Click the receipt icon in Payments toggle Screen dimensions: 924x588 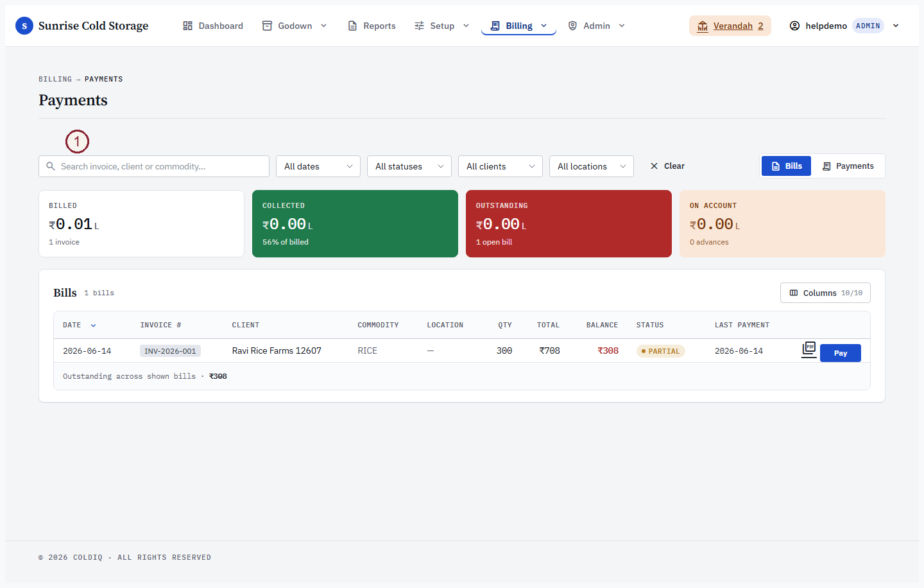pyautogui.click(x=826, y=166)
